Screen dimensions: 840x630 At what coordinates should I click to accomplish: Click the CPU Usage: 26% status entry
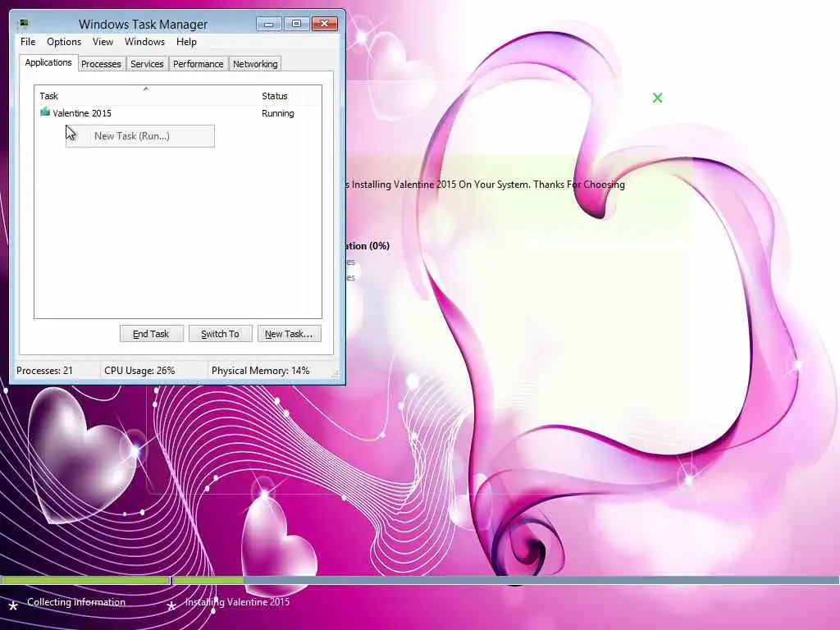click(x=139, y=371)
